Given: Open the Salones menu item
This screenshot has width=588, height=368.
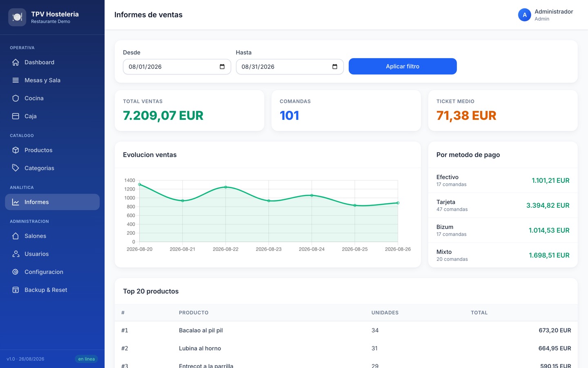Looking at the screenshot, I should pos(52,236).
